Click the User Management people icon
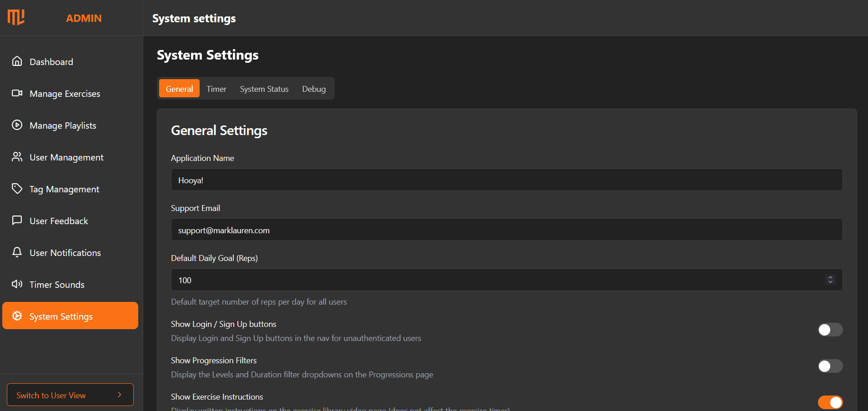Viewport: 868px width, 411px height. coord(17,157)
